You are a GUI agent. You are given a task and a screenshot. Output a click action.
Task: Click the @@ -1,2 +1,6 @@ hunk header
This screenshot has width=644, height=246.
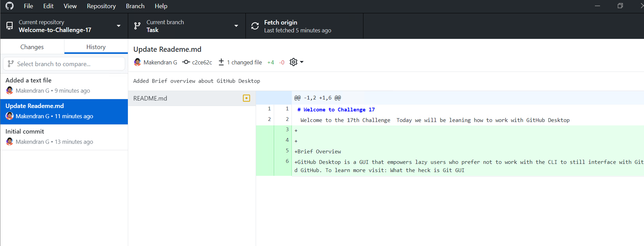tap(317, 98)
